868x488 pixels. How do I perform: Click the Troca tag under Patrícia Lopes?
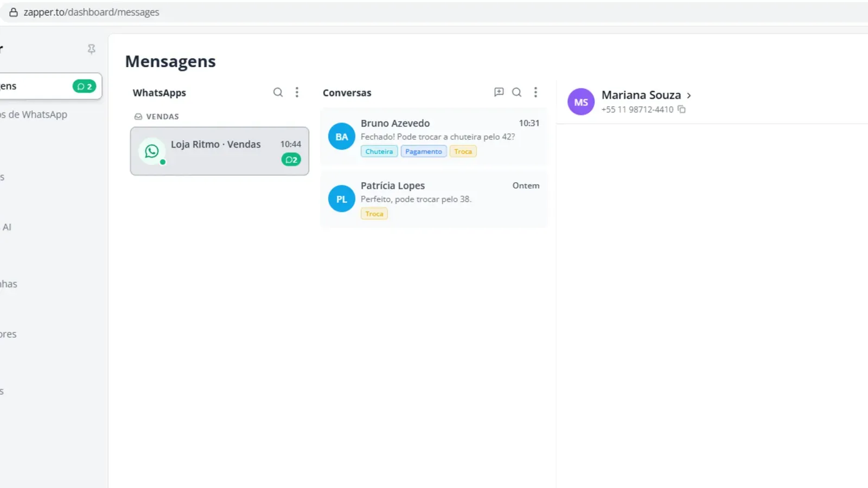(374, 214)
